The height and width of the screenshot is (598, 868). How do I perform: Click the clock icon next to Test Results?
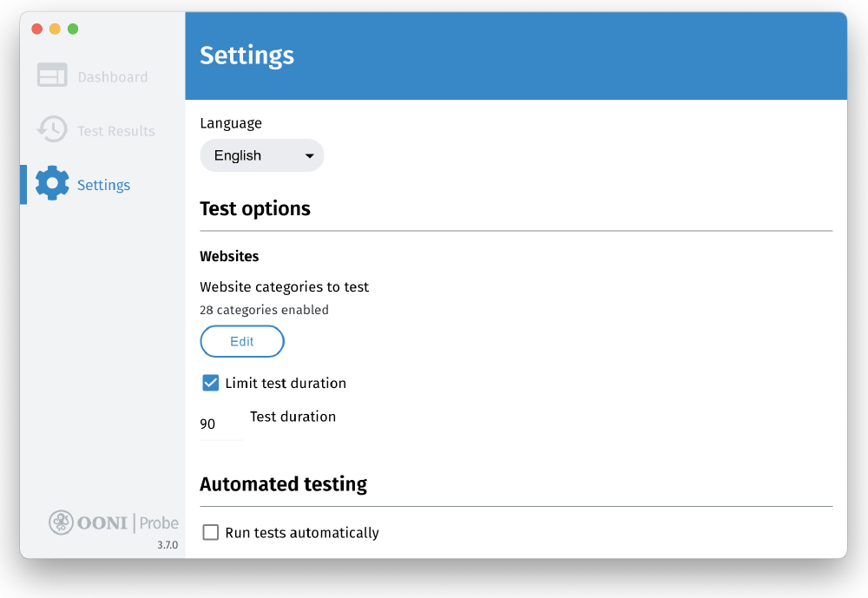(51, 129)
